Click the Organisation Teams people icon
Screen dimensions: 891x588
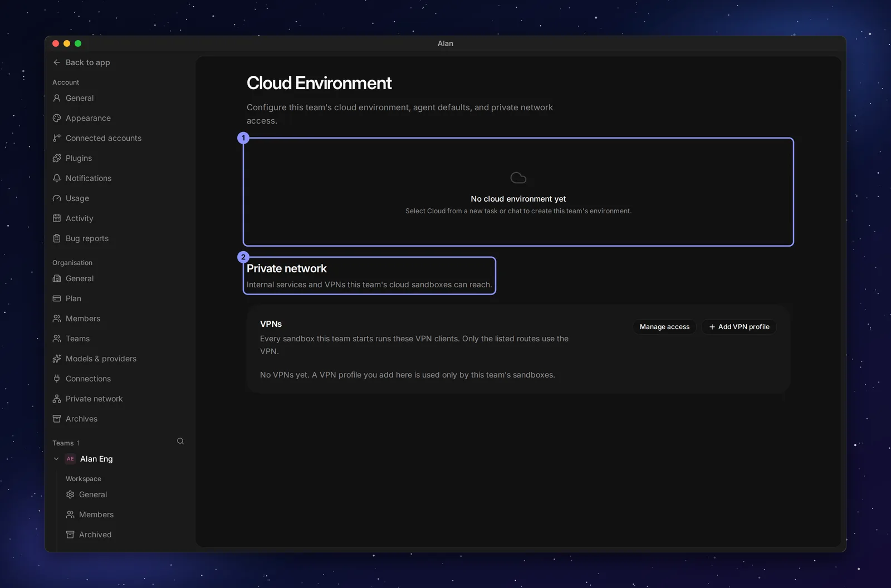point(57,339)
